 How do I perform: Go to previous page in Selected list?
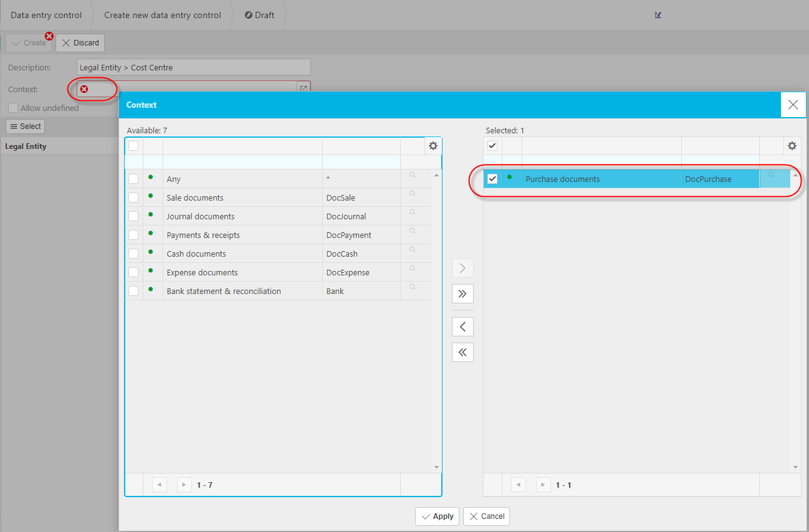tap(519, 485)
